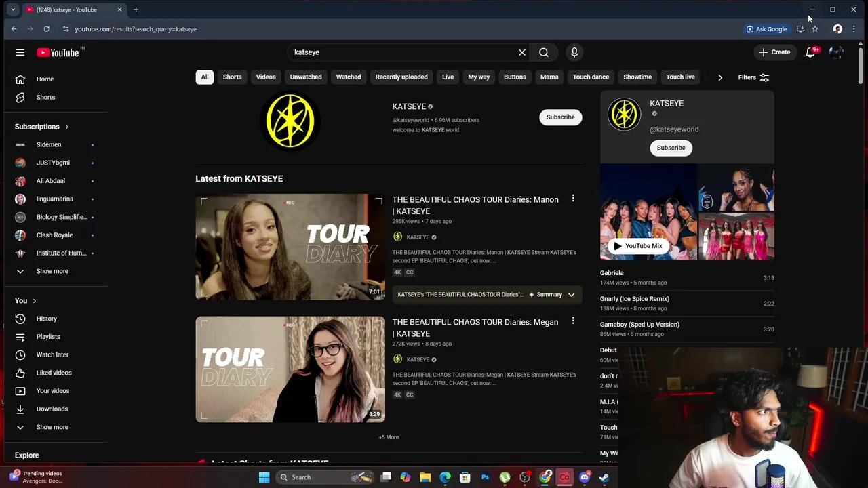Show next filter chips arrow

(x=719, y=77)
